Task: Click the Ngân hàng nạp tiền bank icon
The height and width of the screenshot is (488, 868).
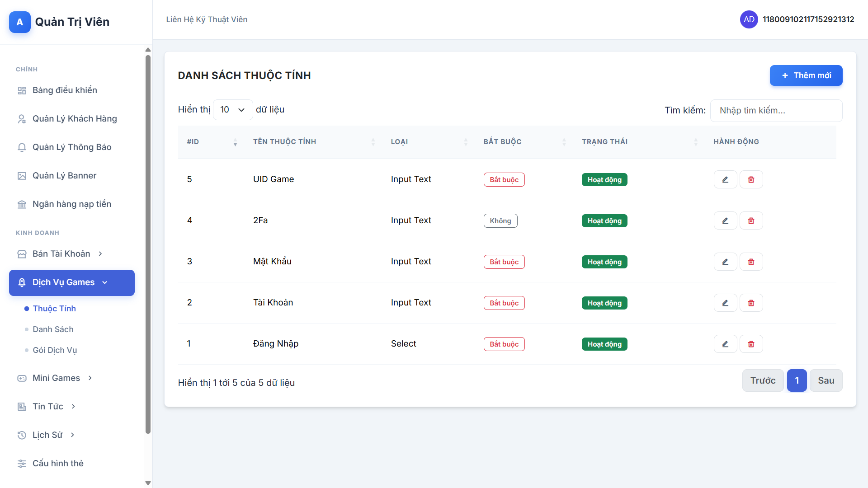Action: pos(22,204)
